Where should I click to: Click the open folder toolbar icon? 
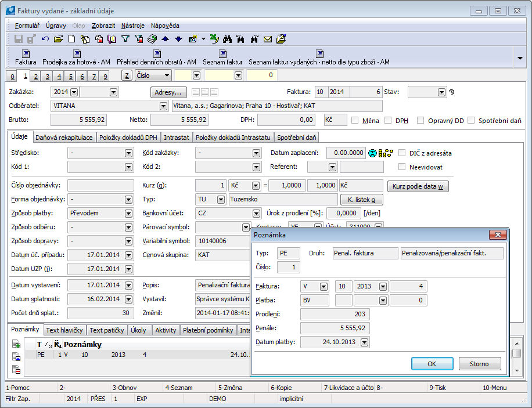[58, 39]
